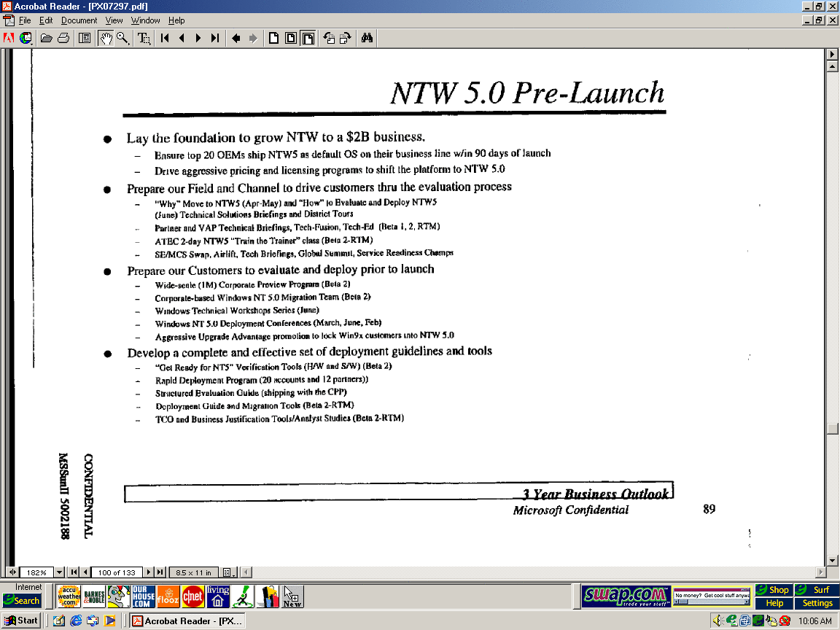Open the 182% zoom dropdown arrow

(60, 572)
